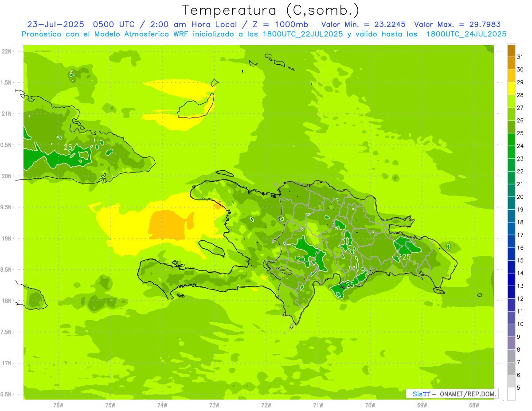
Task: Select the legend swatch between 26 and 27
Action: click(511, 114)
